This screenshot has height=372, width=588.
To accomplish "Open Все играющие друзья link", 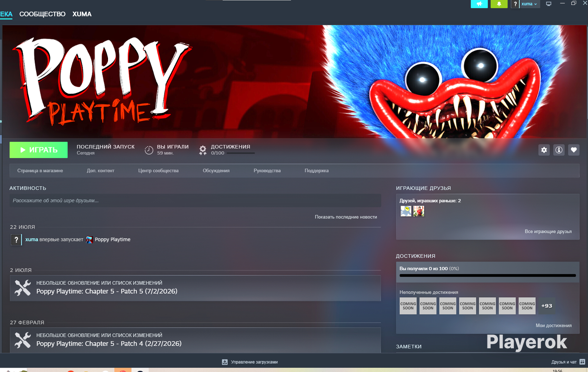I will [548, 231].
